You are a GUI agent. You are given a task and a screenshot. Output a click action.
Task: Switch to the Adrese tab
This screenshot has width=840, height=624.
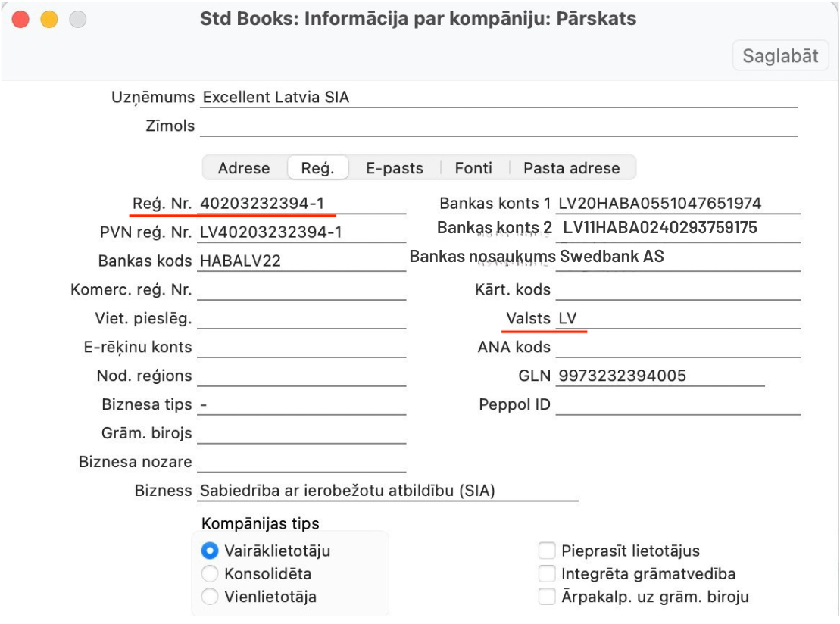(x=244, y=168)
